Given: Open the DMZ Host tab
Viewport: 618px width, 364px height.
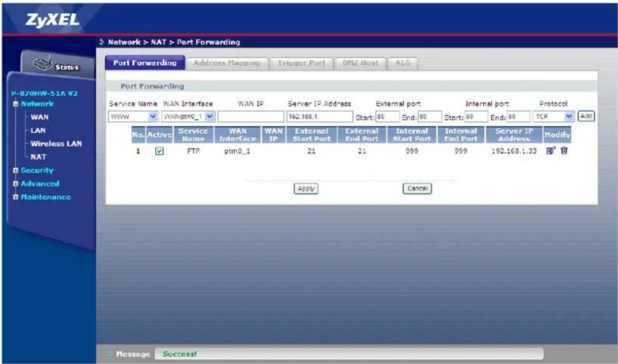Looking at the screenshot, I should coord(360,63).
